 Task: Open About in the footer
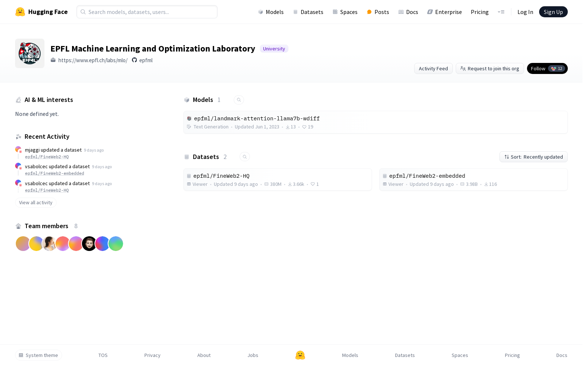(x=204, y=355)
